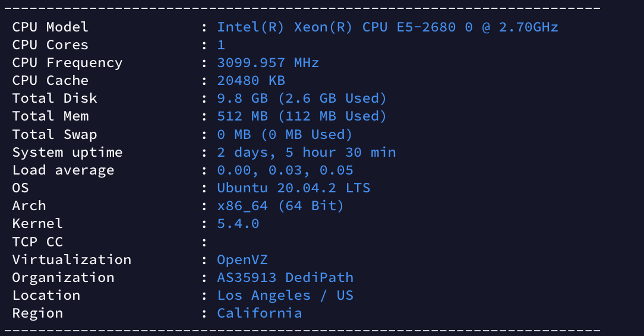Select the x86_64 architecture value
This screenshot has width=644, height=336.
click(280, 206)
